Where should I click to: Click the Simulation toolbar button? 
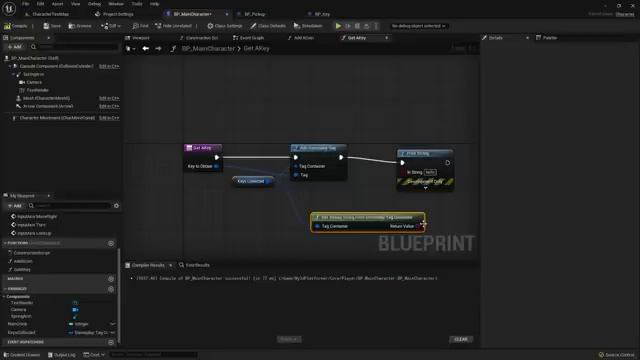point(308,26)
